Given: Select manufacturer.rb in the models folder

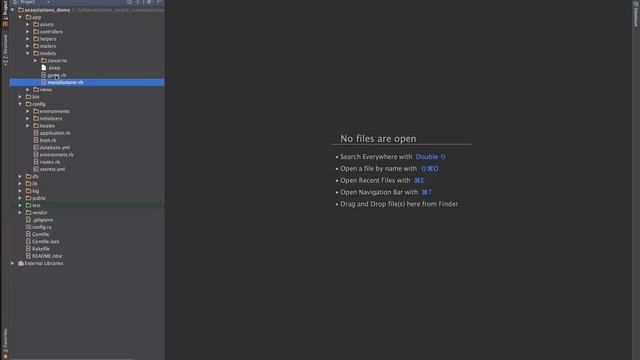Looking at the screenshot, I should point(87,82).
